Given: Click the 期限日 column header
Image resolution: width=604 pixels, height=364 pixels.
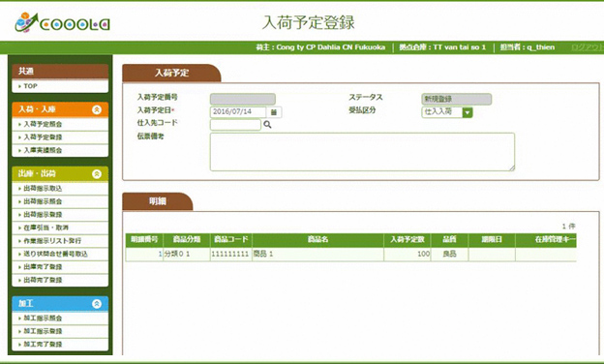Looking at the screenshot, I should 492,239.
